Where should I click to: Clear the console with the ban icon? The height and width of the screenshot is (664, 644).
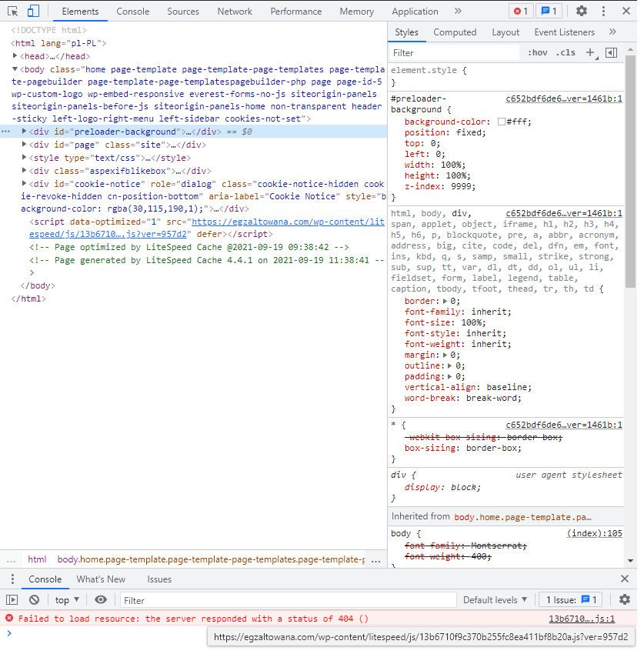click(35, 600)
